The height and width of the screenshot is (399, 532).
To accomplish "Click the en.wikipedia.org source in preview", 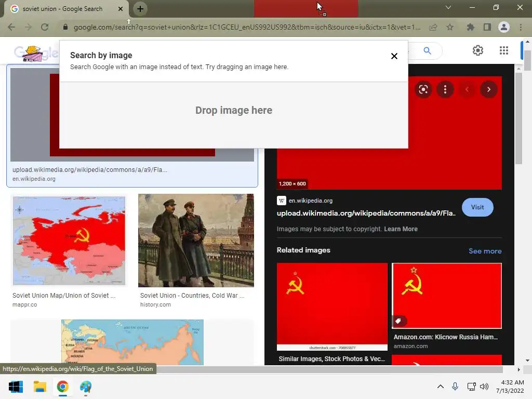I will pyautogui.click(x=311, y=201).
